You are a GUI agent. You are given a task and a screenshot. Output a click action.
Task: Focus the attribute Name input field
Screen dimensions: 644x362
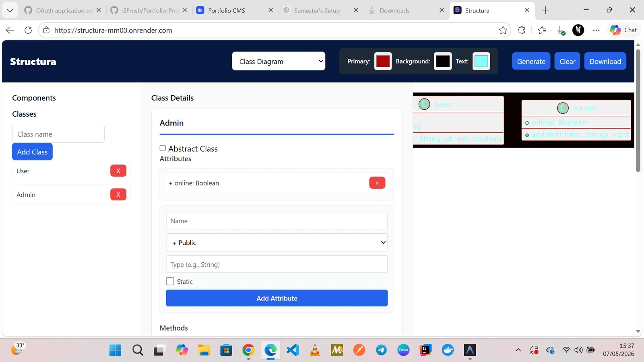click(277, 221)
